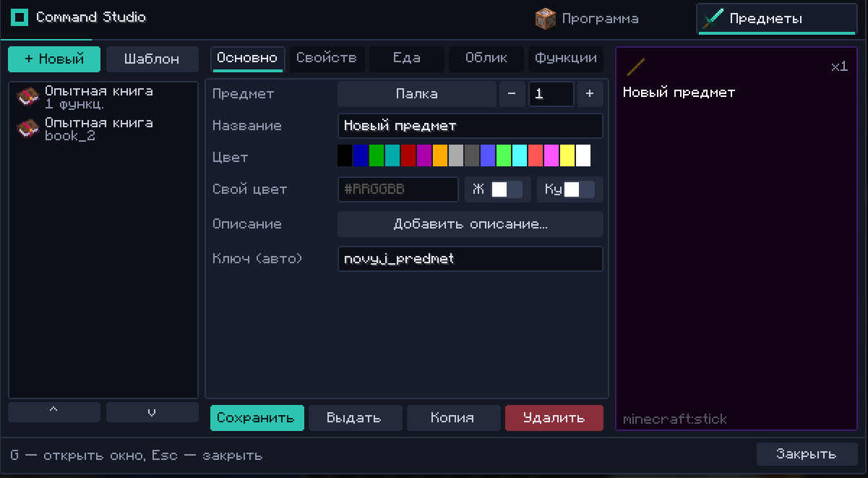The image size is (868, 478).
Task: Select the yellow color swatch
Action: pyautogui.click(x=567, y=155)
